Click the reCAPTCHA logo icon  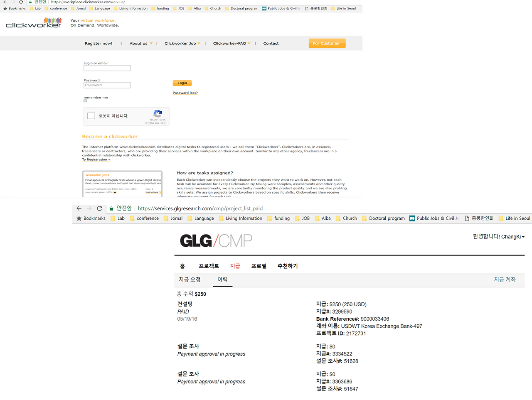(158, 113)
